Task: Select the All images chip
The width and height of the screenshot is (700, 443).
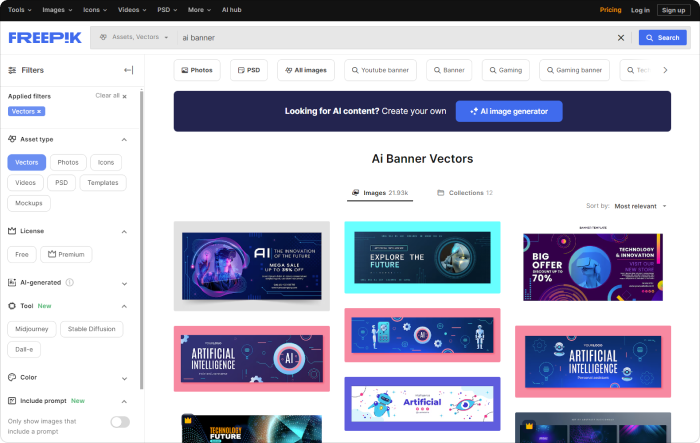Action: 306,70
